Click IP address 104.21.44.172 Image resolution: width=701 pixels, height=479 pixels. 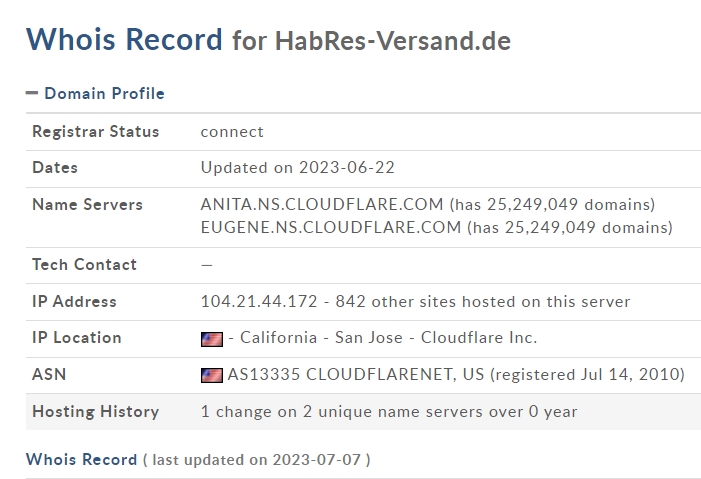coord(259,301)
